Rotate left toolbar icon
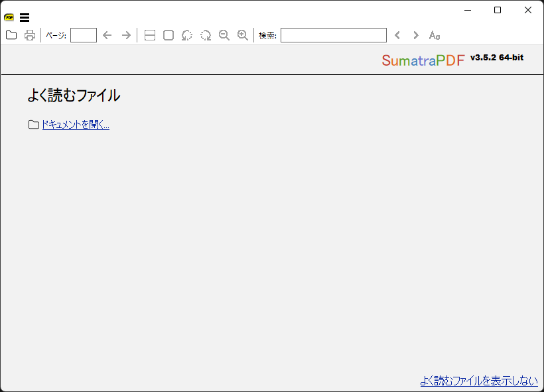The height and width of the screenshot is (392, 544). click(187, 35)
